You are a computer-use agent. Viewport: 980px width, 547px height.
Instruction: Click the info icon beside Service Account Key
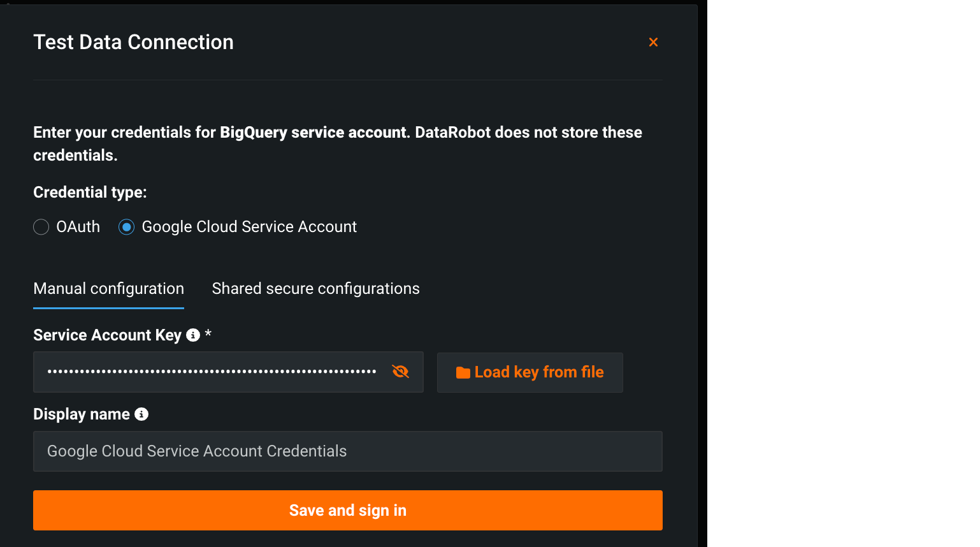click(x=193, y=335)
